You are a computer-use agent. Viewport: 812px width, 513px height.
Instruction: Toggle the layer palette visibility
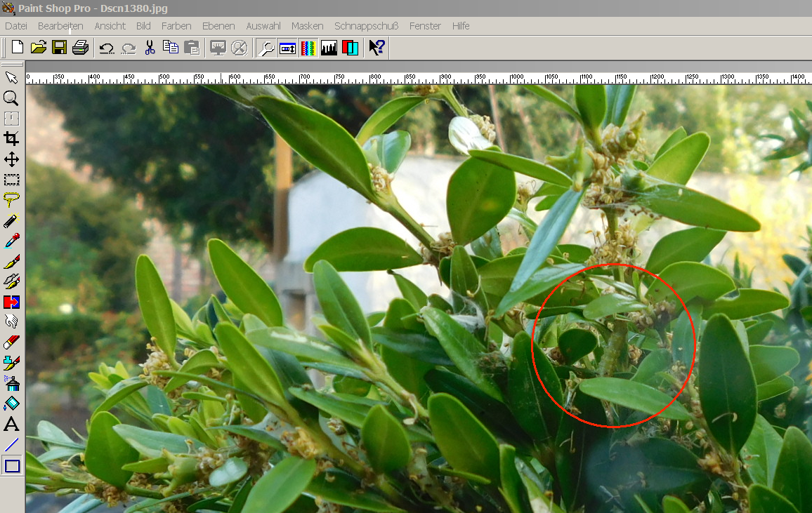click(350, 48)
